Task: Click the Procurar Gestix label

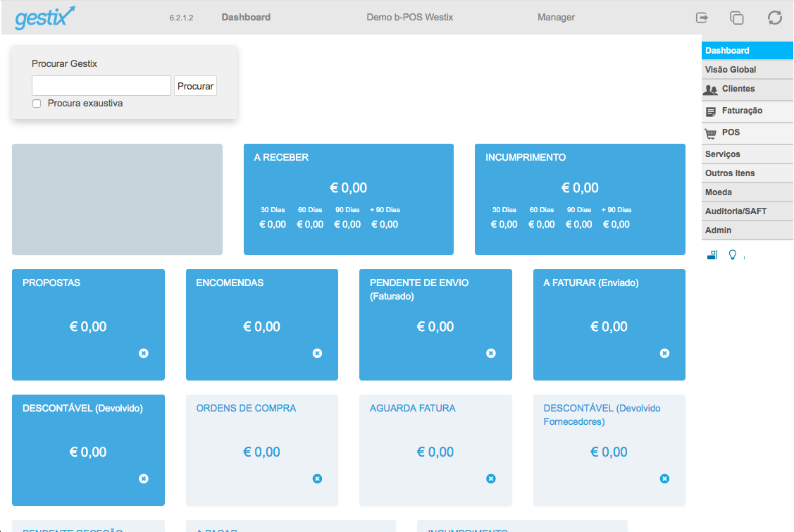Action: click(64, 64)
